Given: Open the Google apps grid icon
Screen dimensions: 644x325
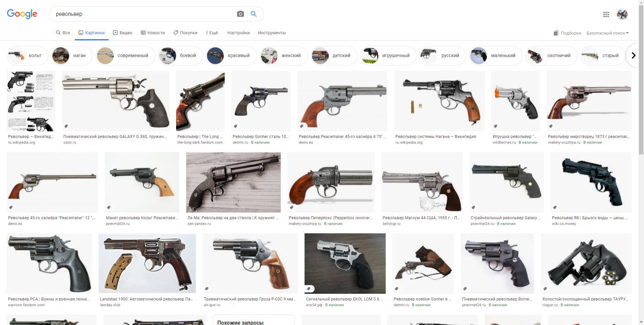Looking at the screenshot, I should coord(606,15).
